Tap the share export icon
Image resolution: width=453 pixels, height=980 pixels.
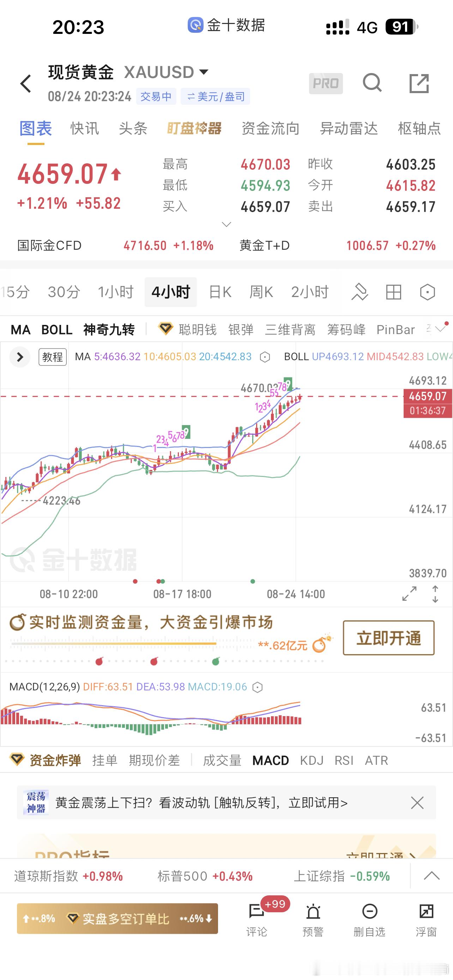tap(419, 83)
